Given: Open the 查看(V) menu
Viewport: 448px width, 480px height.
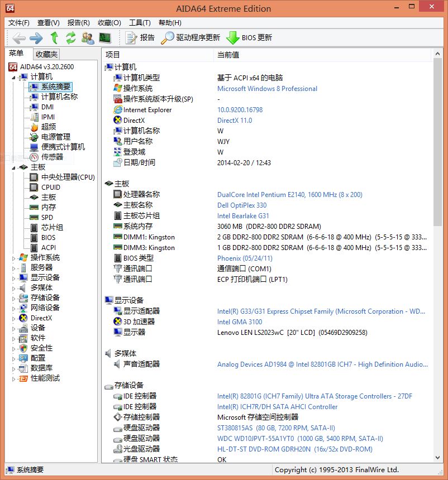Looking at the screenshot, I should tap(48, 23).
